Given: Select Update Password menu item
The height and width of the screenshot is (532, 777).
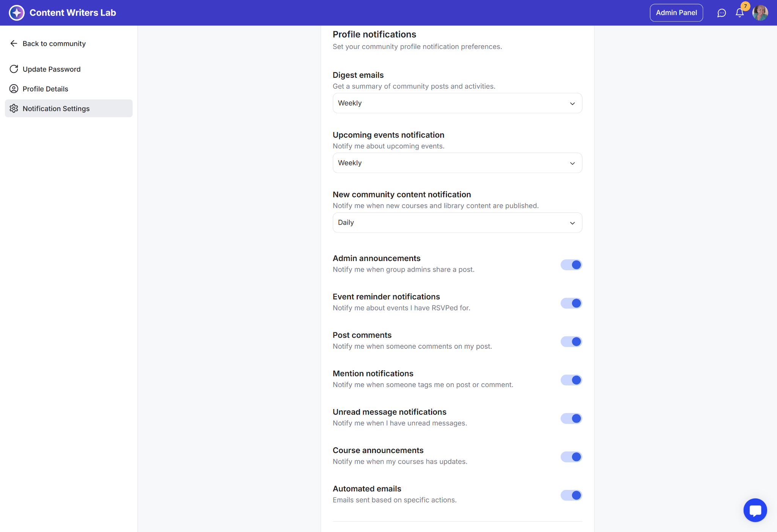Looking at the screenshot, I should pyautogui.click(x=52, y=69).
